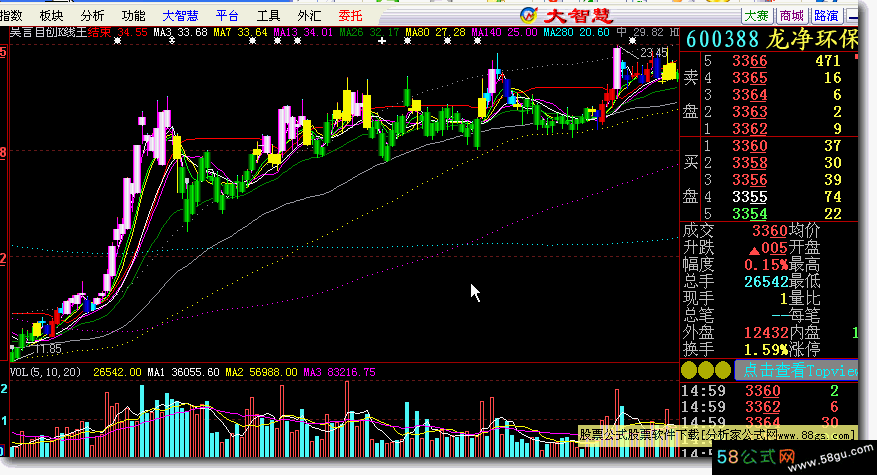This screenshot has width=877, height=475.
Task: Select buy level 4 price 3355
Action: tap(749, 196)
